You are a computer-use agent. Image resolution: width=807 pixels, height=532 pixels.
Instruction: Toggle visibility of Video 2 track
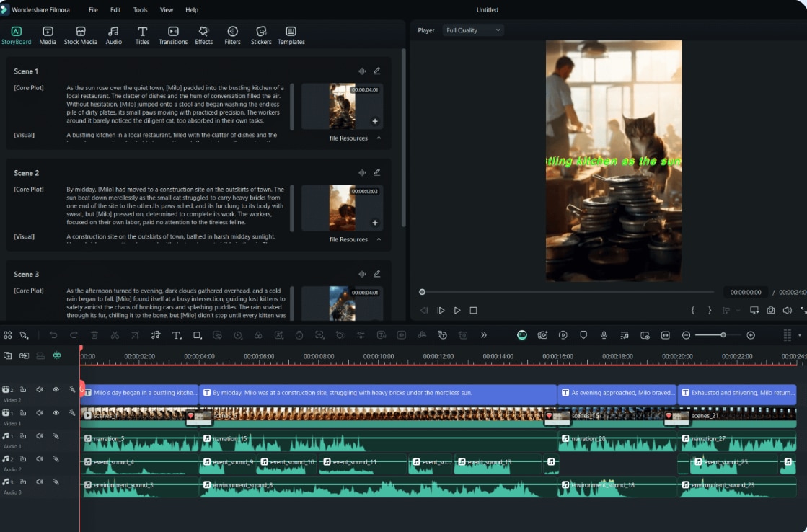[x=56, y=389]
